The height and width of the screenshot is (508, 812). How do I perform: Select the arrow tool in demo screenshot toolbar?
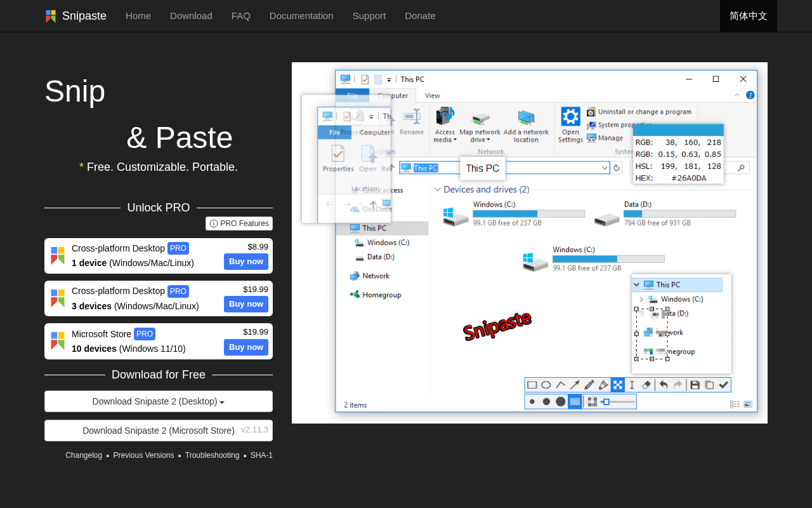(x=575, y=385)
